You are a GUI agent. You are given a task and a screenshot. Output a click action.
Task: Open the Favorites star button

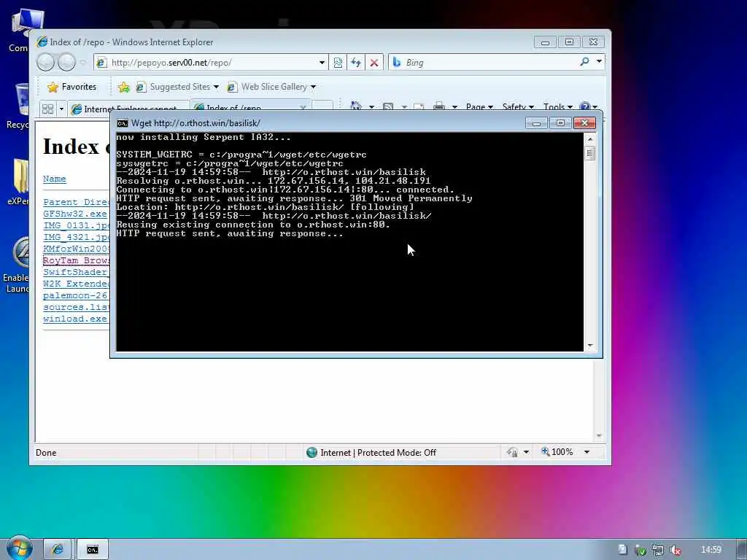click(72, 87)
